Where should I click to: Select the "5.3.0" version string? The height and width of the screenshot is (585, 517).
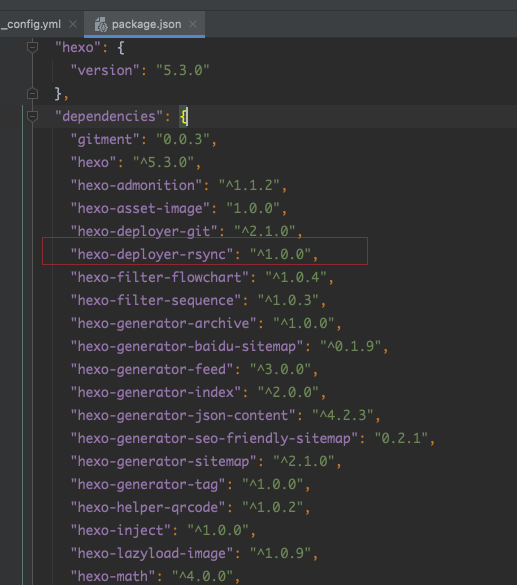tap(183, 71)
